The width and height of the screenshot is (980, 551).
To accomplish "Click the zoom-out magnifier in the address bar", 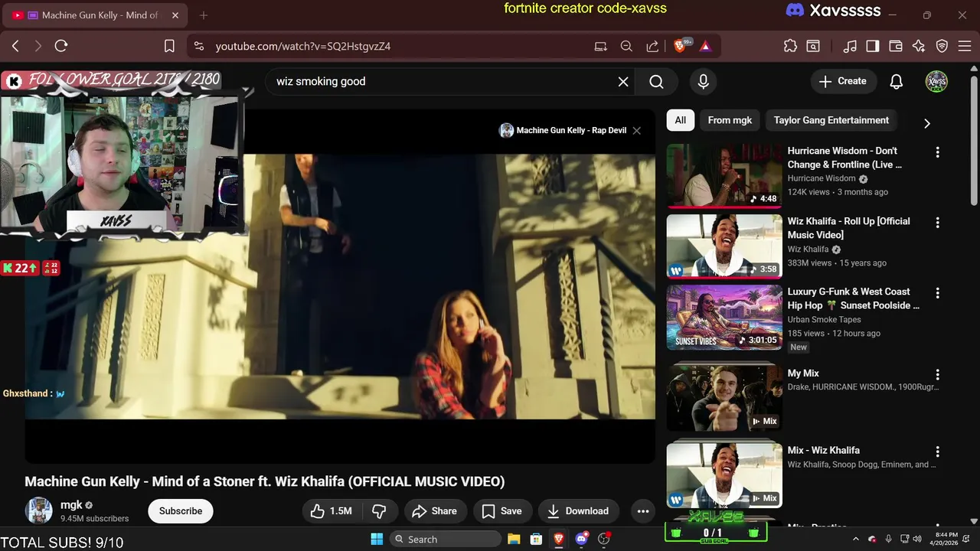I will [x=626, y=46].
